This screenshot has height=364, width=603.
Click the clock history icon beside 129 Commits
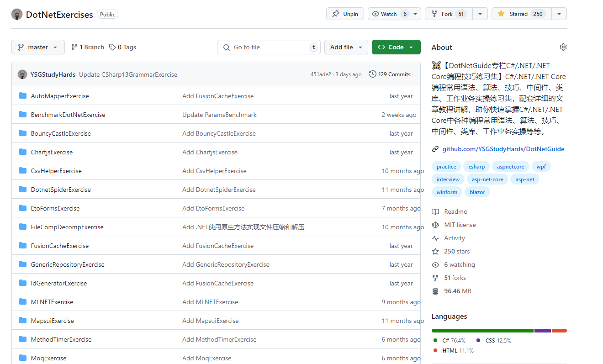click(x=373, y=74)
